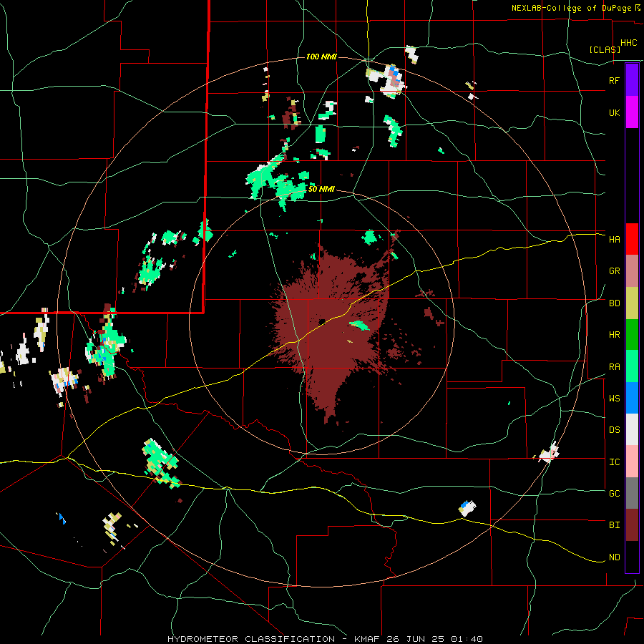
Task: Click the GC legend label
Action: tap(614, 494)
